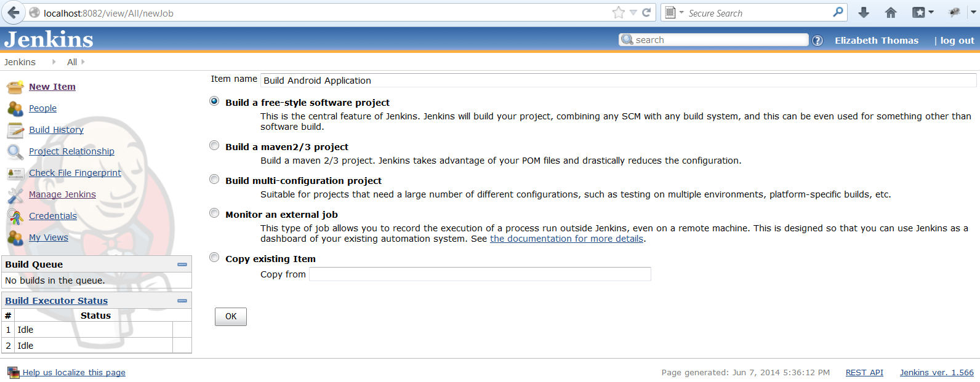Click the localize page icon in footer
The height and width of the screenshot is (382, 980).
coord(13,372)
